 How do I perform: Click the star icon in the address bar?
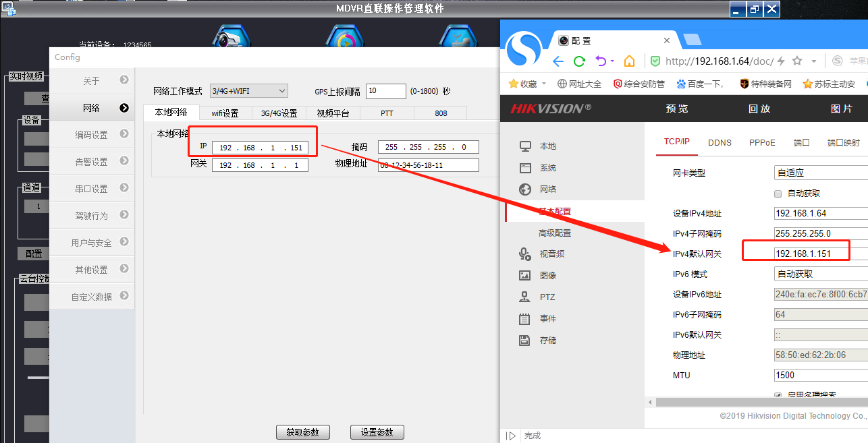point(797,61)
